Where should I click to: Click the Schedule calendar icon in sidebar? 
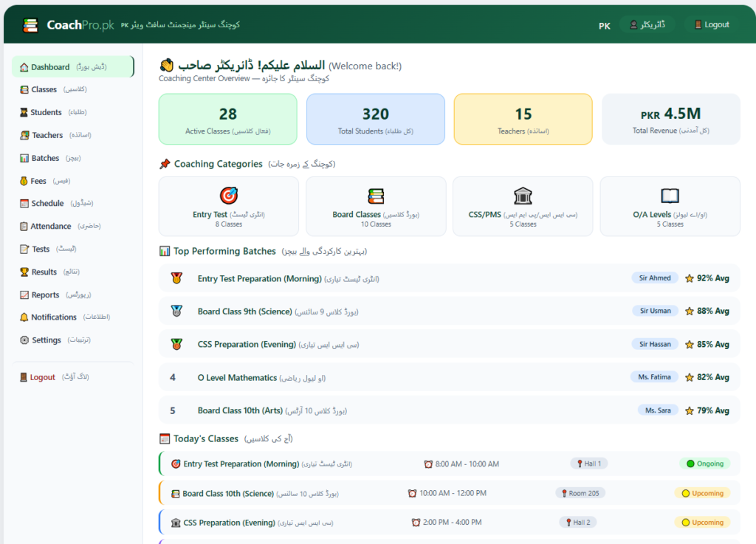(24, 203)
